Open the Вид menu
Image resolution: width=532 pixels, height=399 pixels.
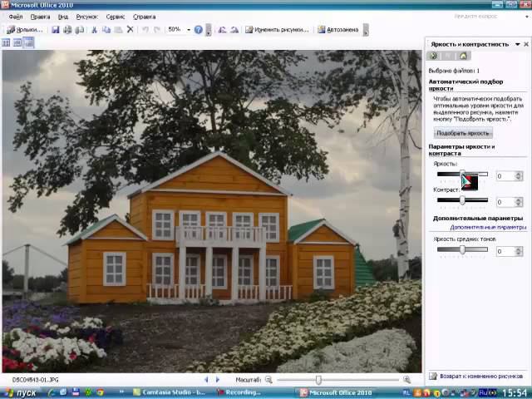point(63,17)
